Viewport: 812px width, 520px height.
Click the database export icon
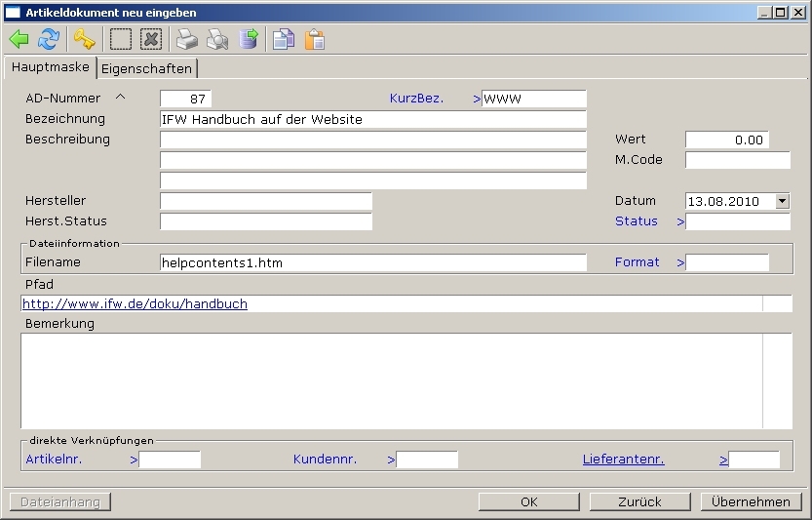(x=249, y=39)
